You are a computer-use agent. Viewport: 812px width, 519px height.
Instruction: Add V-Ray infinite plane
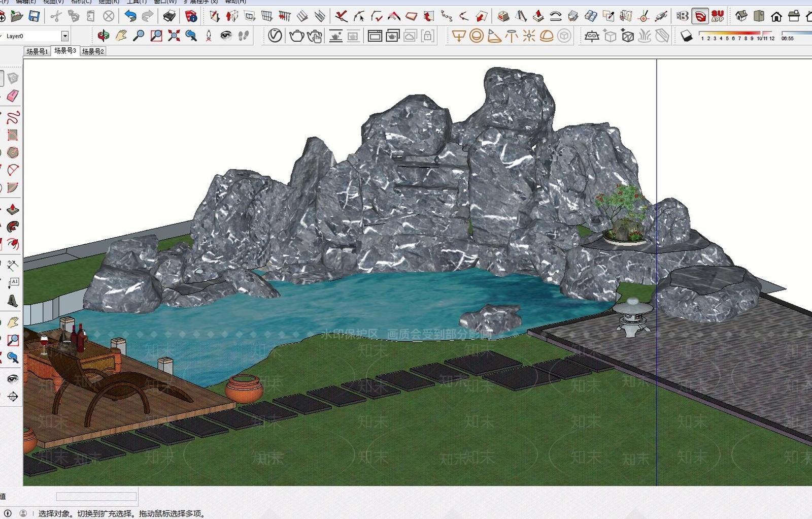(591, 36)
